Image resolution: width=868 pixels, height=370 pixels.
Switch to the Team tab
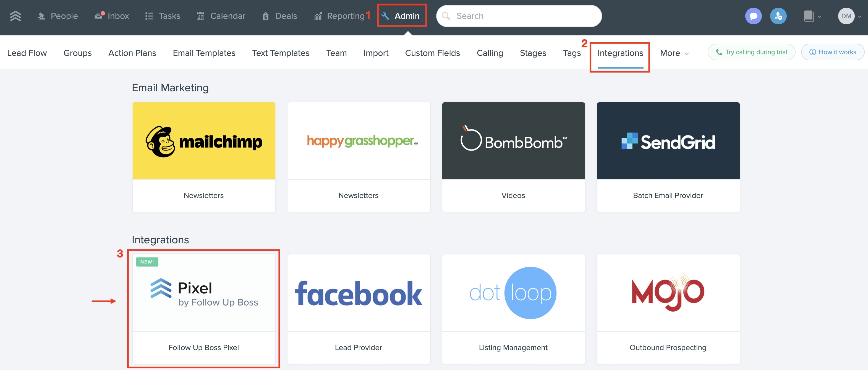[336, 53]
